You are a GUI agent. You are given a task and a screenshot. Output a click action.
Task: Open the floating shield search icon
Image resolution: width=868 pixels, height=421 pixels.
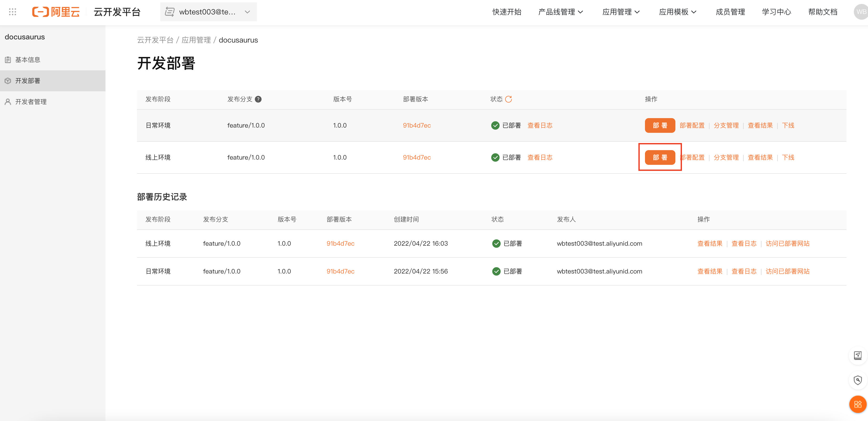click(x=858, y=380)
